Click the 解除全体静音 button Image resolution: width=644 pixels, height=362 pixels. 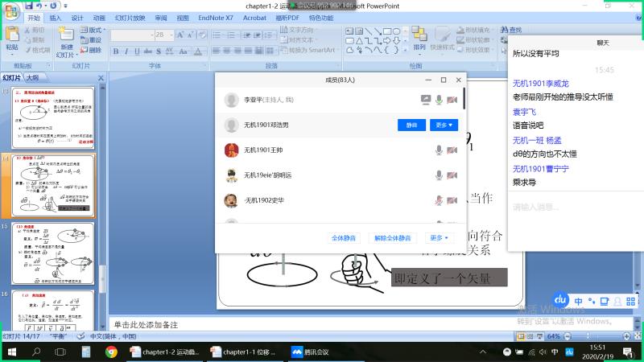392,238
